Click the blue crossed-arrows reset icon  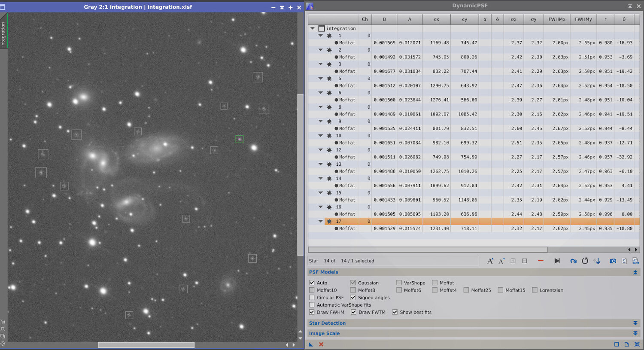pos(637,344)
